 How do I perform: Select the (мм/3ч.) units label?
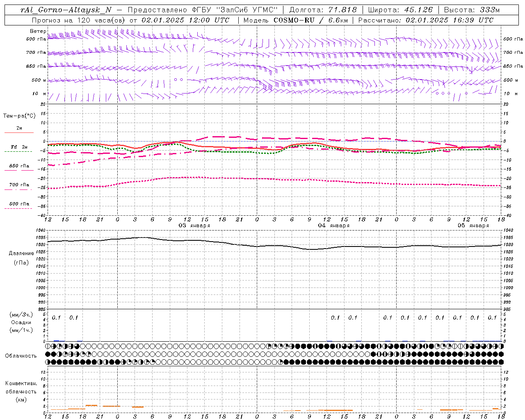(21, 315)
